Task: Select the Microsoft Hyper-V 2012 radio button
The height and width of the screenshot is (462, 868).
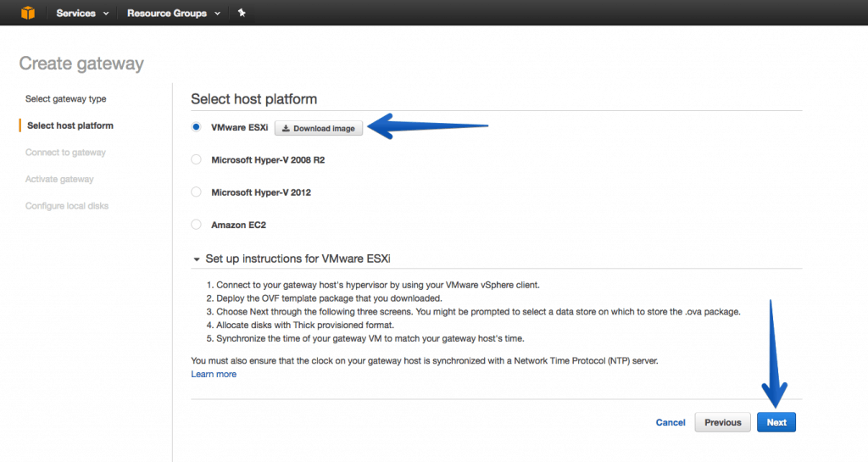Action: tap(196, 192)
